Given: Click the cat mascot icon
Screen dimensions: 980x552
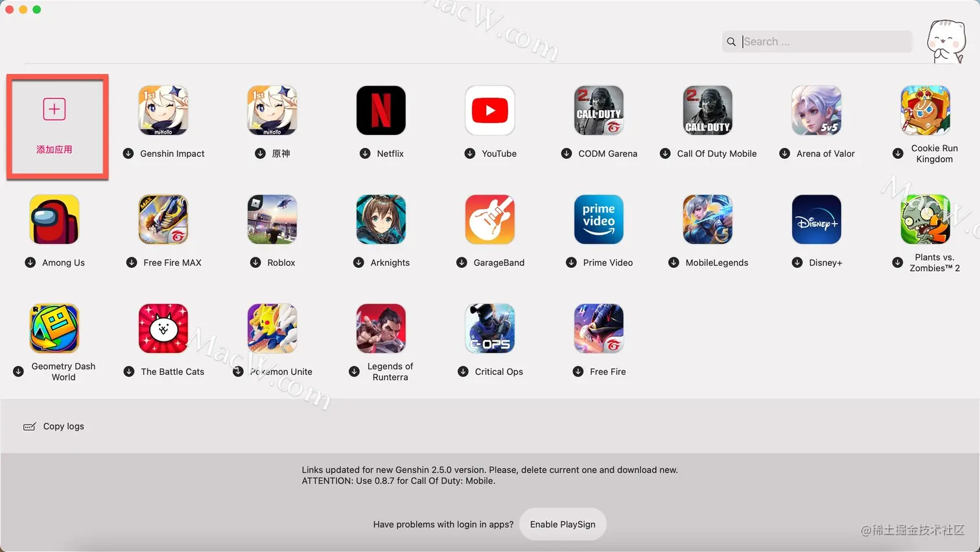Looking at the screenshot, I should 946,42.
